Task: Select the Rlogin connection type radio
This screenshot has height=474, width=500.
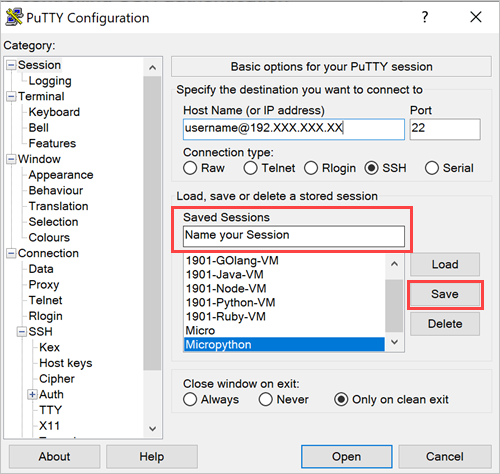Action: click(311, 168)
